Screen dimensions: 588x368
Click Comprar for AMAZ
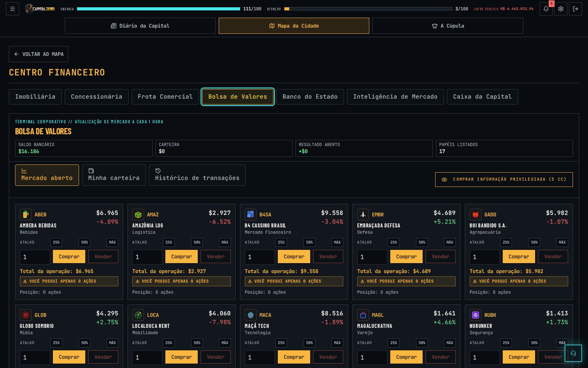coord(182,256)
